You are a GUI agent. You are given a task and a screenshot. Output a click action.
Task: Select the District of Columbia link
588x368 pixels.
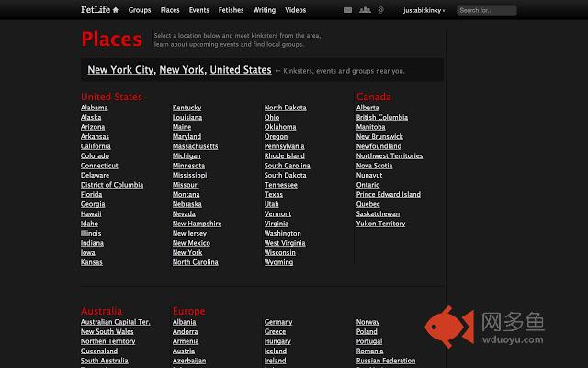112,185
